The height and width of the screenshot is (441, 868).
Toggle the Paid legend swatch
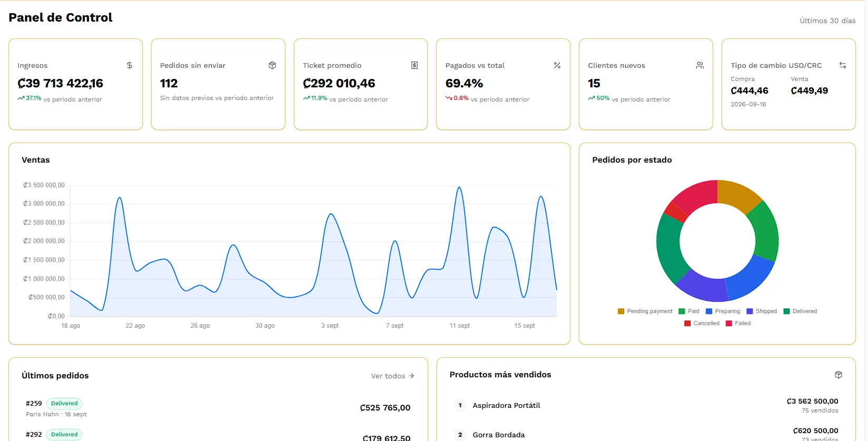click(x=682, y=312)
